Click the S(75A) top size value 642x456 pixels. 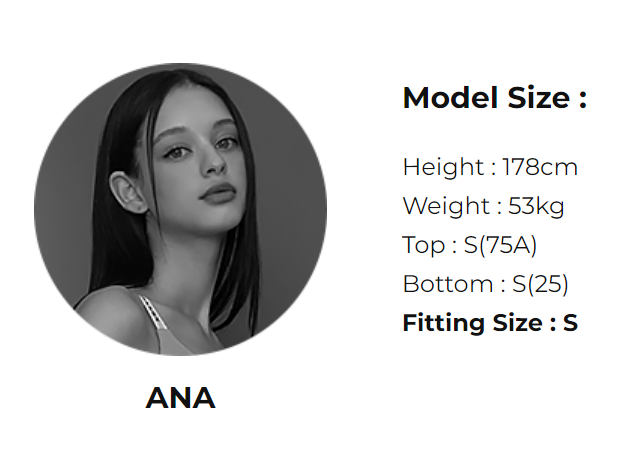pos(500,245)
